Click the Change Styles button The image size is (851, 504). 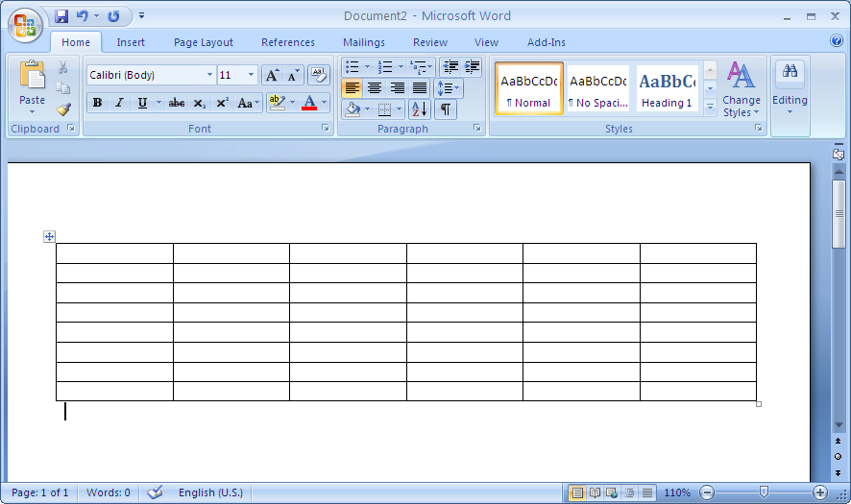[741, 90]
